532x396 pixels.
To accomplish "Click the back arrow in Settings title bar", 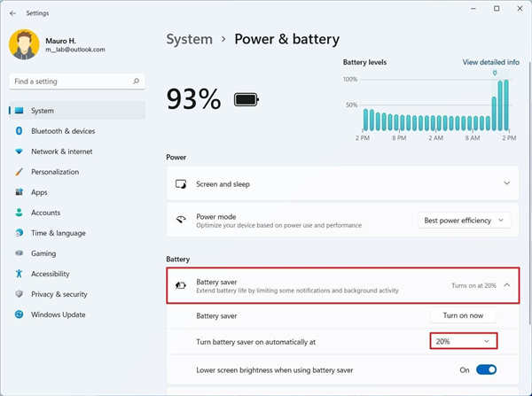I will tap(12, 13).
